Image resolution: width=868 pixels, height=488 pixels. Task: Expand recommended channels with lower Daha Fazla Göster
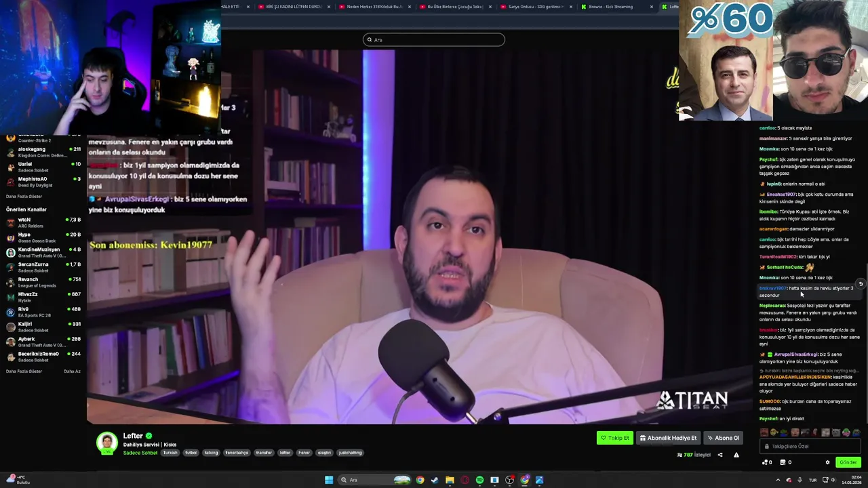(24, 371)
